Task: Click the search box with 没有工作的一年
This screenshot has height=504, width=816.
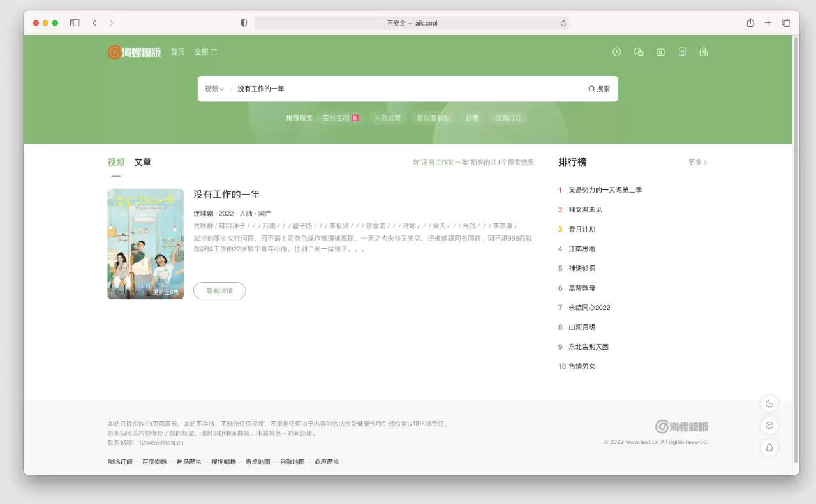Action: tap(408, 89)
